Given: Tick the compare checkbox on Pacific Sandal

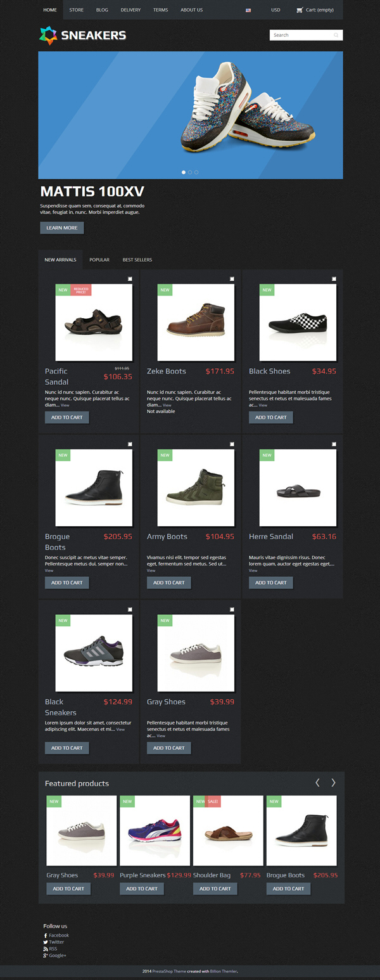Looking at the screenshot, I should click(130, 279).
